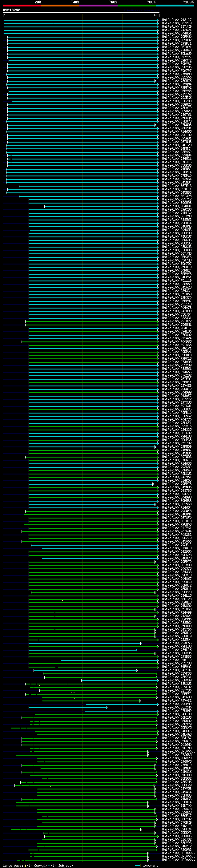Select UniRef100_P12424 label
This screenshot has width=197, height=868.
click(x=177, y=338)
